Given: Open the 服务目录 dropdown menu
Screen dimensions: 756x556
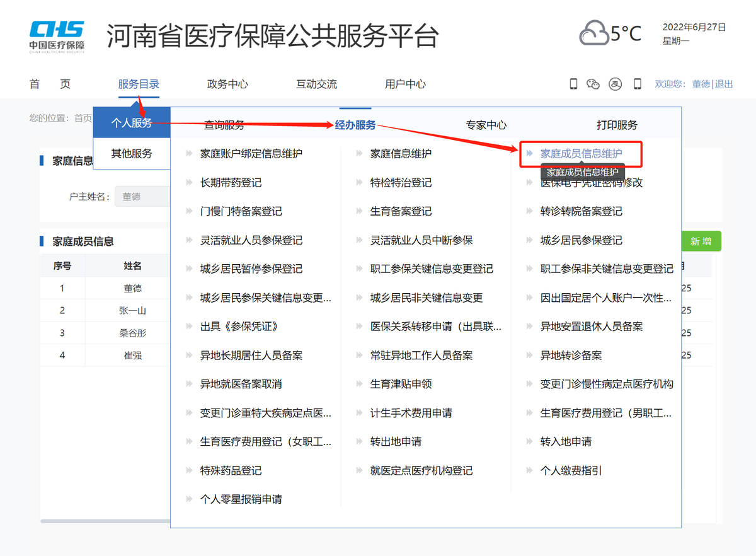Looking at the screenshot, I should click(139, 83).
